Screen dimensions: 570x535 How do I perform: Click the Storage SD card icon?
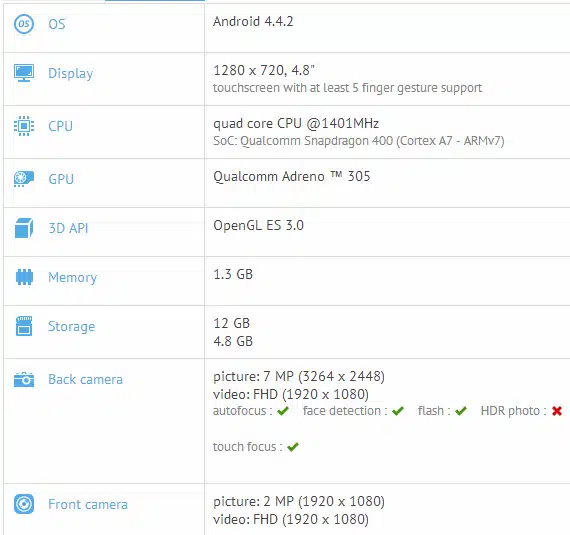pyautogui.click(x=24, y=326)
